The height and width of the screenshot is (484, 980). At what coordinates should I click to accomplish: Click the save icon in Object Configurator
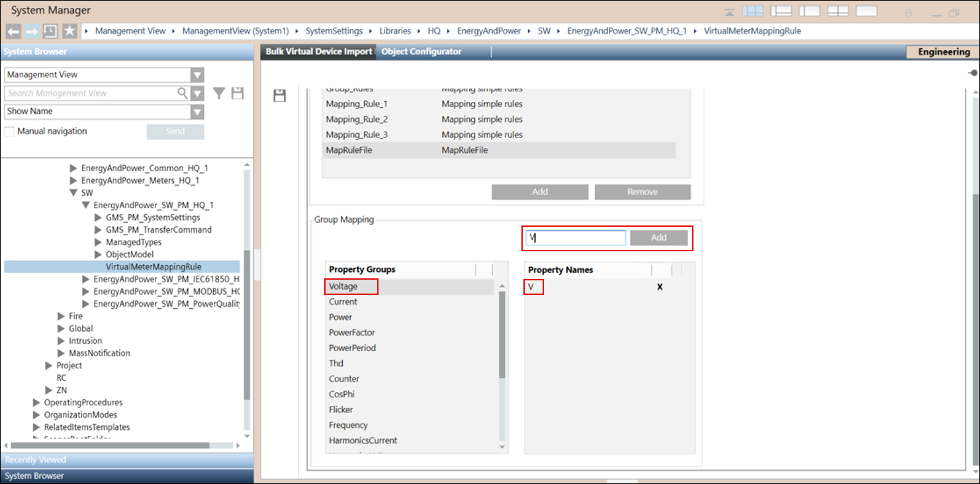pos(280,96)
